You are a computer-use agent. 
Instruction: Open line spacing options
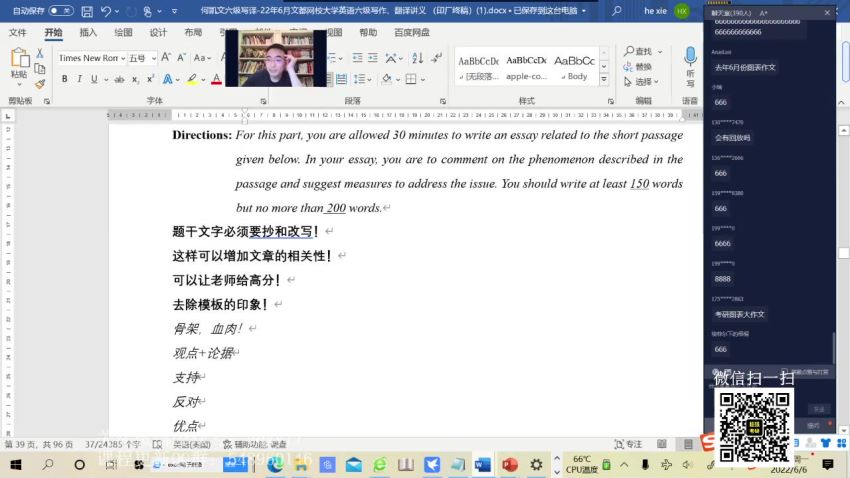(362, 79)
